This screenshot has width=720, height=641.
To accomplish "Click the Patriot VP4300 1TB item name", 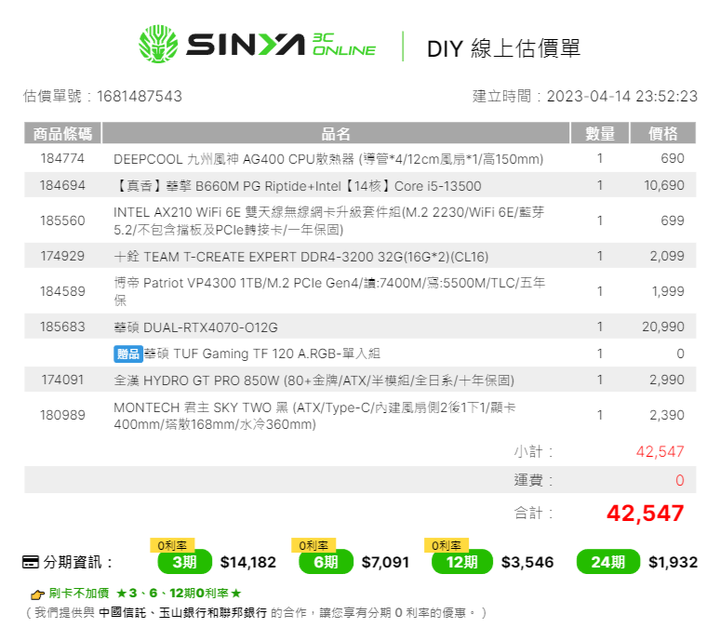I will pos(329,292).
